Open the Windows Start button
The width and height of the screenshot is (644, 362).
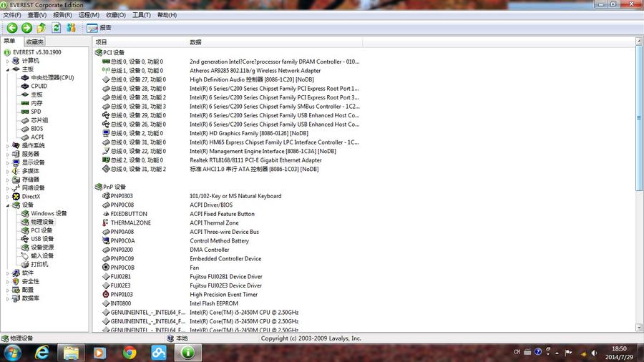click(12, 353)
